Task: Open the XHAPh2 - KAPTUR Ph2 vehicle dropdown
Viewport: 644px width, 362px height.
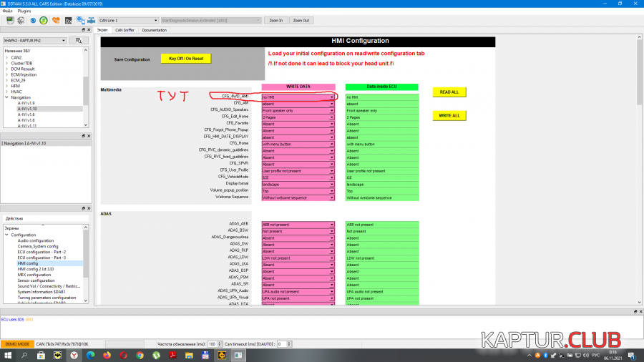Action: pos(34,41)
